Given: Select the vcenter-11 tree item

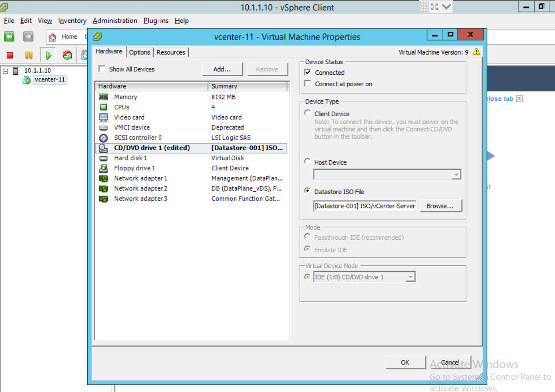Looking at the screenshot, I should point(50,80).
